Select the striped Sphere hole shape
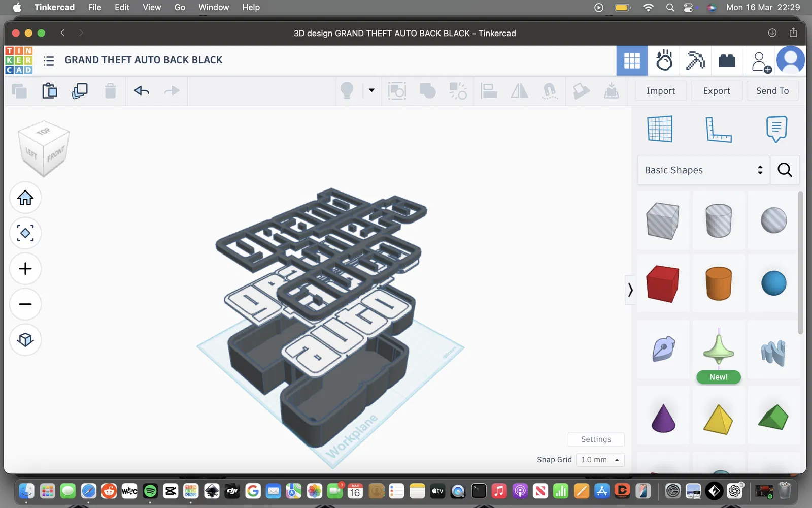This screenshot has width=812, height=508. [774, 220]
